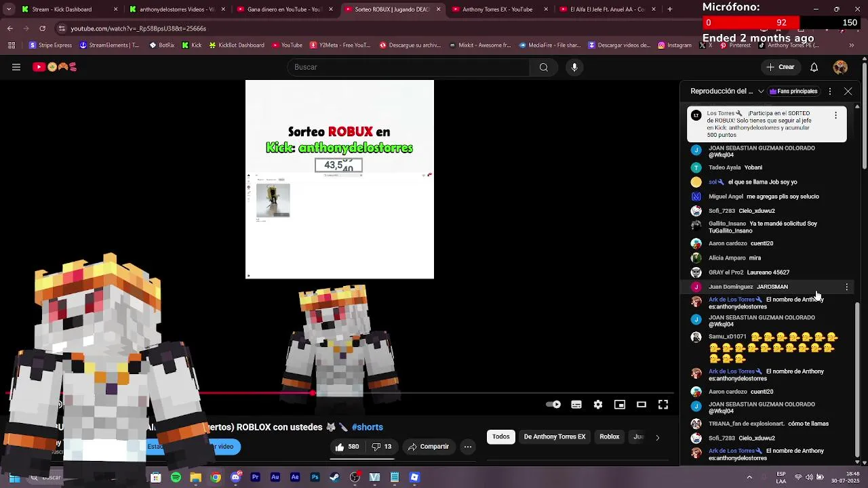The width and height of the screenshot is (868, 488).
Task: Focus the Buscar search field
Action: tap(409, 67)
